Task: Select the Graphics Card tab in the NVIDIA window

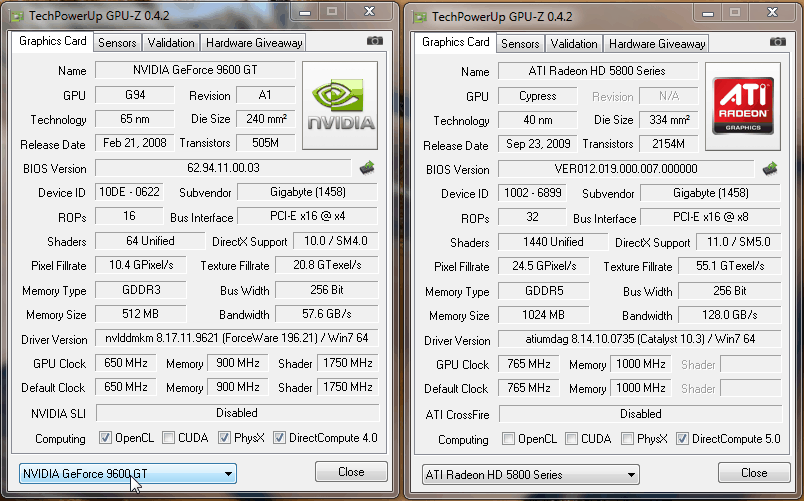Action: point(52,41)
